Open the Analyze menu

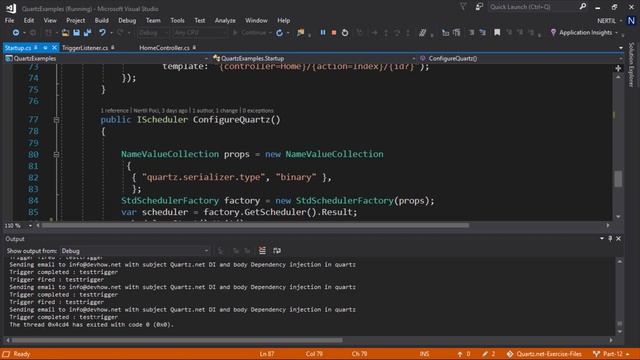[x=225, y=20]
